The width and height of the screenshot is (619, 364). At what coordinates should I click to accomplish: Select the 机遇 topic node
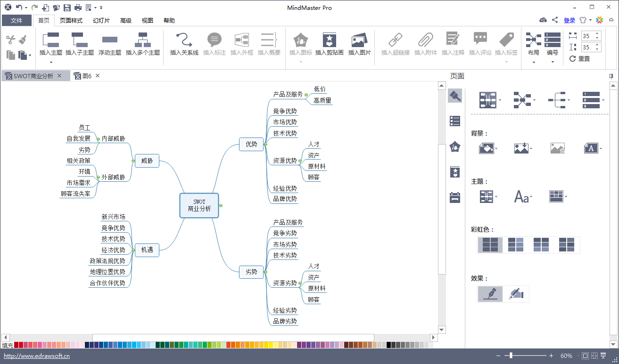147,250
